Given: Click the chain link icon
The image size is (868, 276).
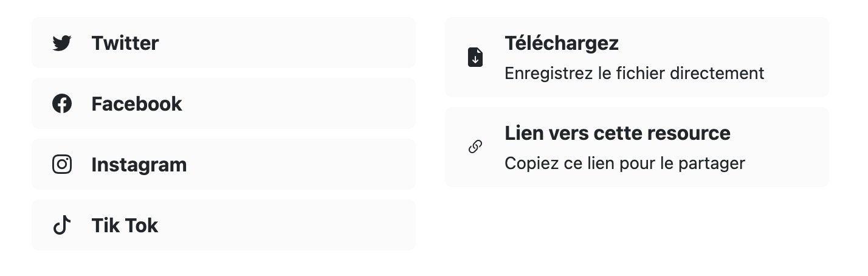Looking at the screenshot, I should click(475, 147).
